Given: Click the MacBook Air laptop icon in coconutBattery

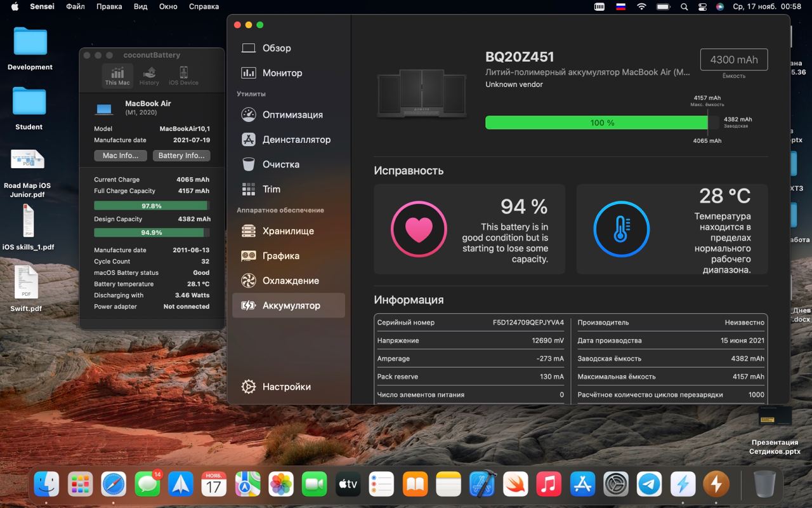Looking at the screenshot, I should [104, 109].
